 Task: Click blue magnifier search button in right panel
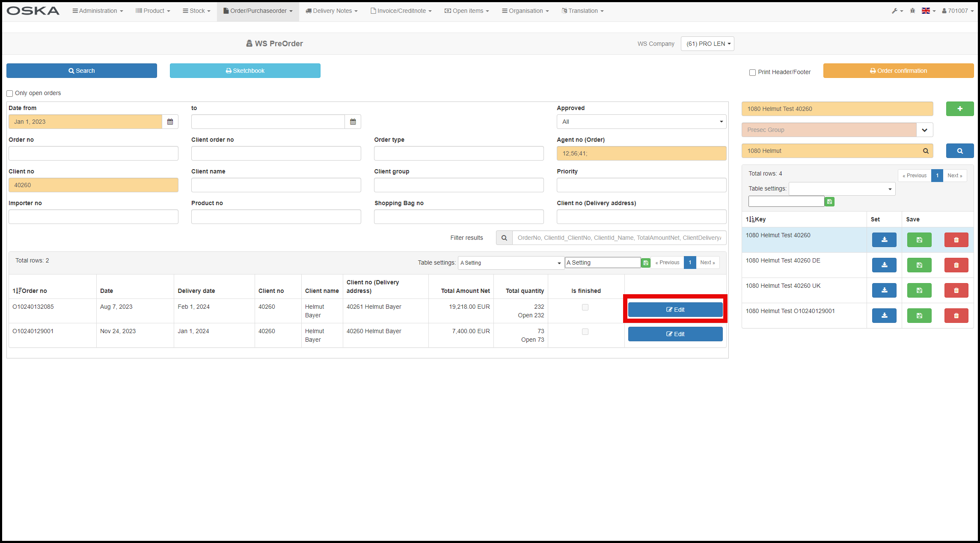coord(959,151)
